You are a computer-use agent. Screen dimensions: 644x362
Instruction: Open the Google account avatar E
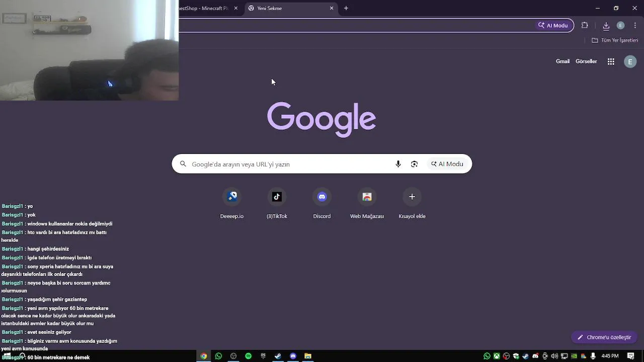tap(630, 61)
